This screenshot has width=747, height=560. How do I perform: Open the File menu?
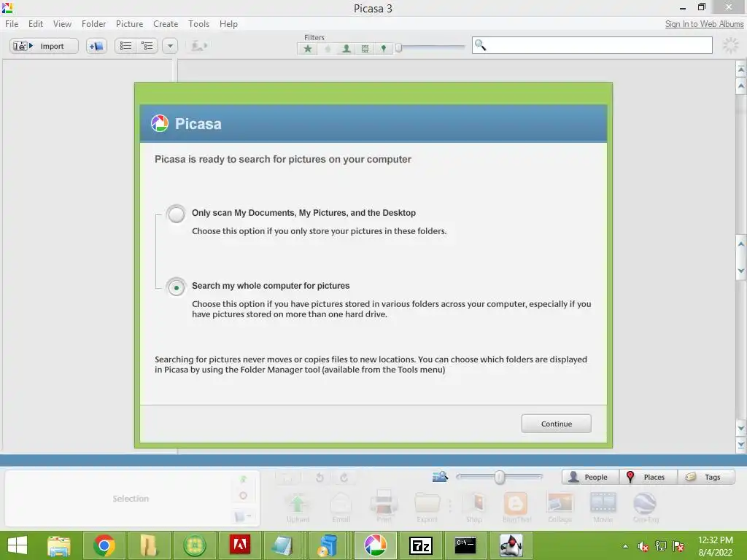[x=12, y=24]
